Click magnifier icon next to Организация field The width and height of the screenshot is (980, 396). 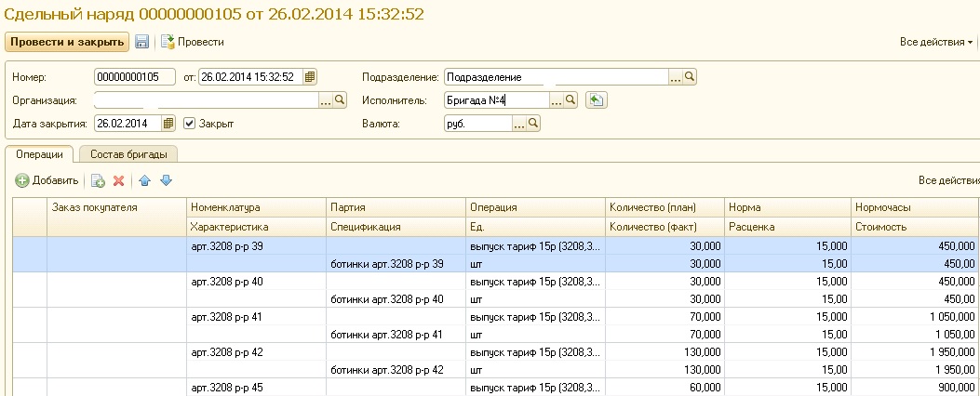[340, 99]
